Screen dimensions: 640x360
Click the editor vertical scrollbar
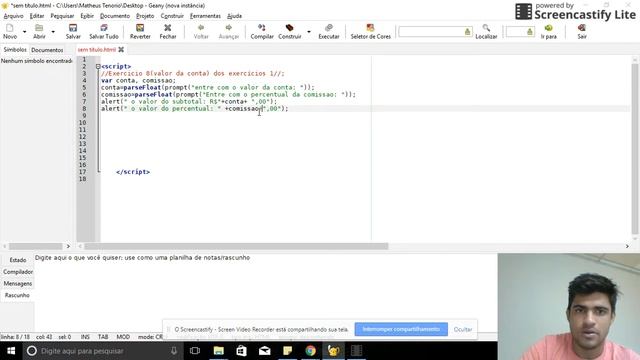pos(635,149)
